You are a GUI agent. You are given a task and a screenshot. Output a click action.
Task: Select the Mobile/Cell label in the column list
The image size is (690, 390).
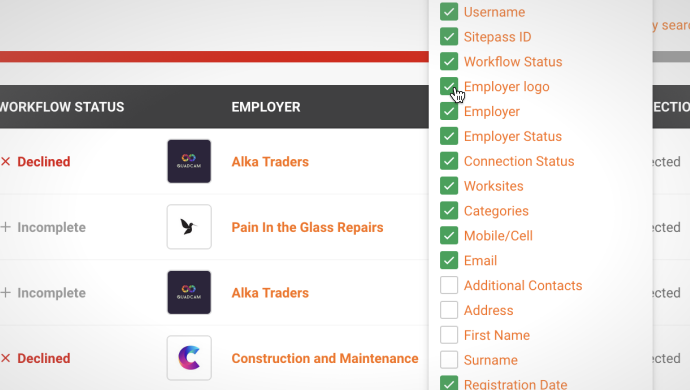click(498, 235)
